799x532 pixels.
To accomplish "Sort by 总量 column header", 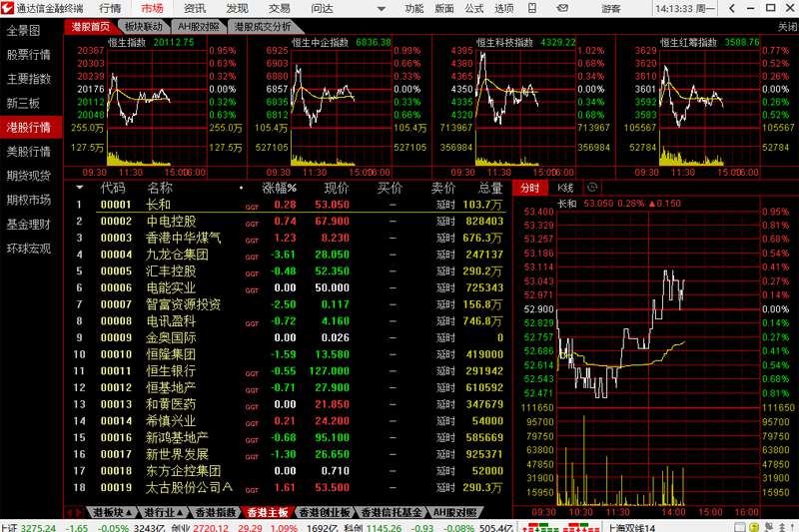I will (x=490, y=188).
